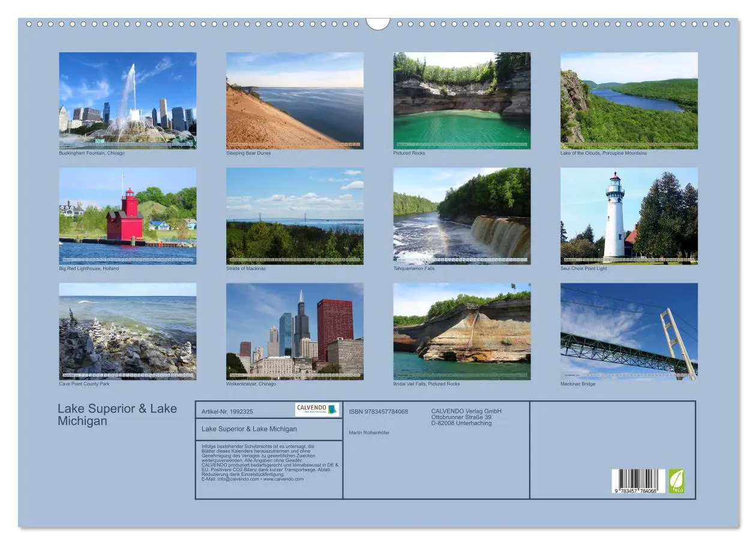
Task: Select the Big Red Lighthouse photo
Action: click(127, 216)
